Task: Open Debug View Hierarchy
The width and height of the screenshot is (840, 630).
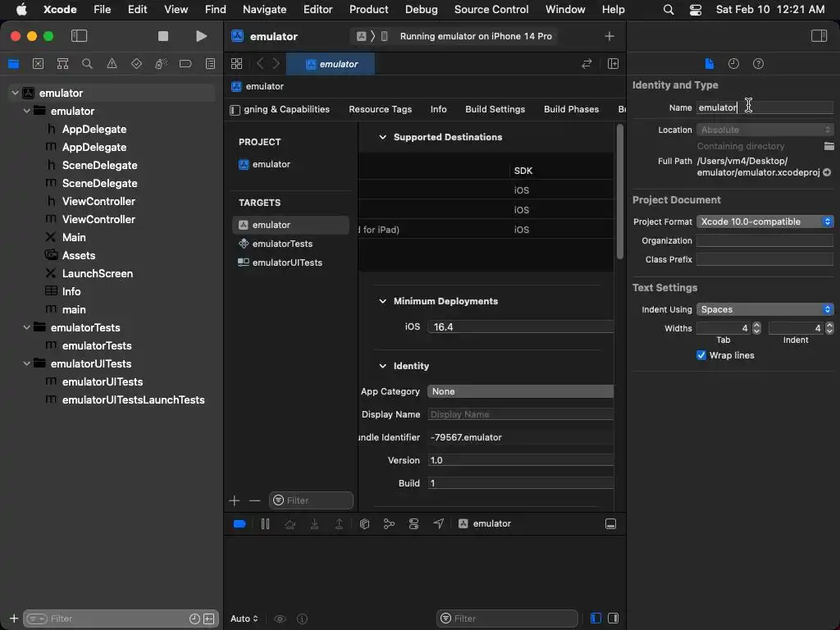Action: tap(365, 524)
